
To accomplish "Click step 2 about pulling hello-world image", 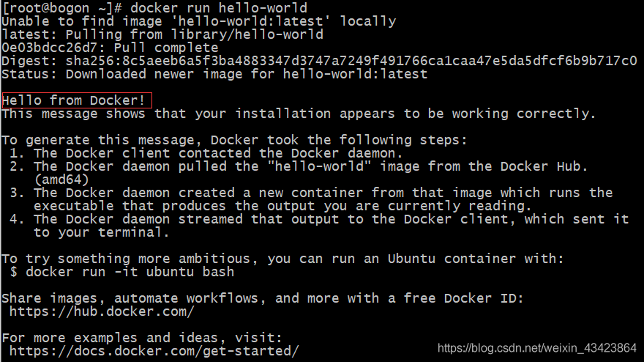I will [x=300, y=166].
